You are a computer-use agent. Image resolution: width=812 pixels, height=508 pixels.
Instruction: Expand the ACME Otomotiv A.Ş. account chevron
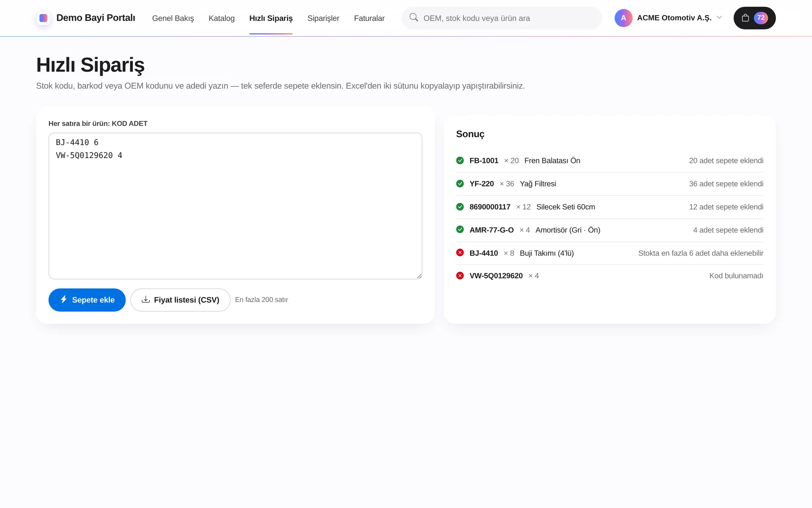coord(719,17)
